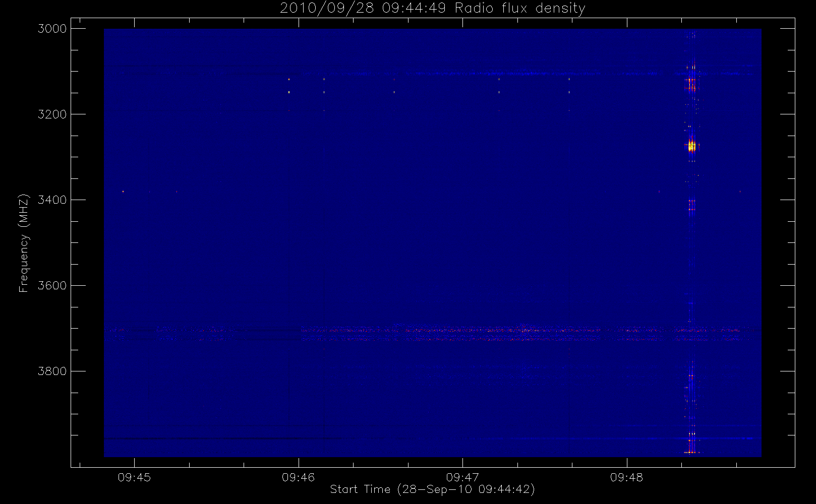816x504 pixels.
Task: Click the 'Frequency (MHz)' axis label
Action: pyautogui.click(x=23, y=243)
